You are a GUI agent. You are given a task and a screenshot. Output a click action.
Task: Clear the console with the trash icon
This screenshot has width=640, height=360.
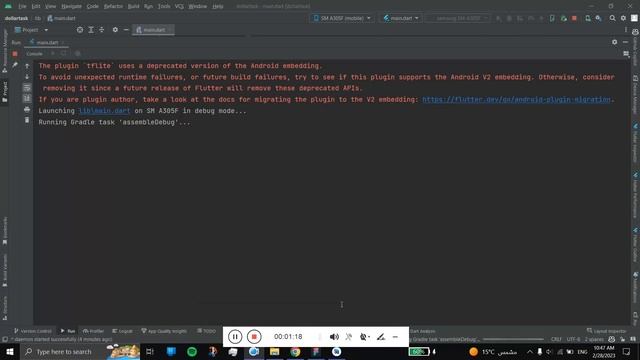click(x=27, y=120)
